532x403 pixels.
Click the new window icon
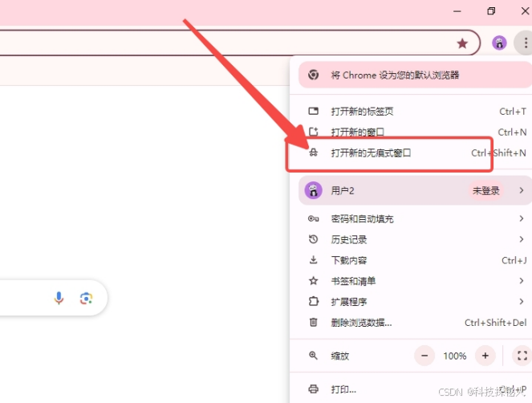[x=313, y=132]
